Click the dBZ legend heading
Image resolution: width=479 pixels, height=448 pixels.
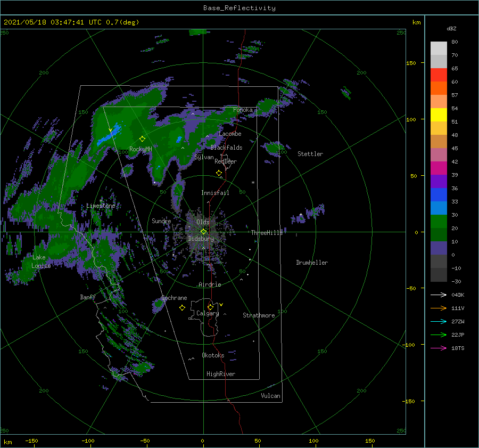point(451,28)
